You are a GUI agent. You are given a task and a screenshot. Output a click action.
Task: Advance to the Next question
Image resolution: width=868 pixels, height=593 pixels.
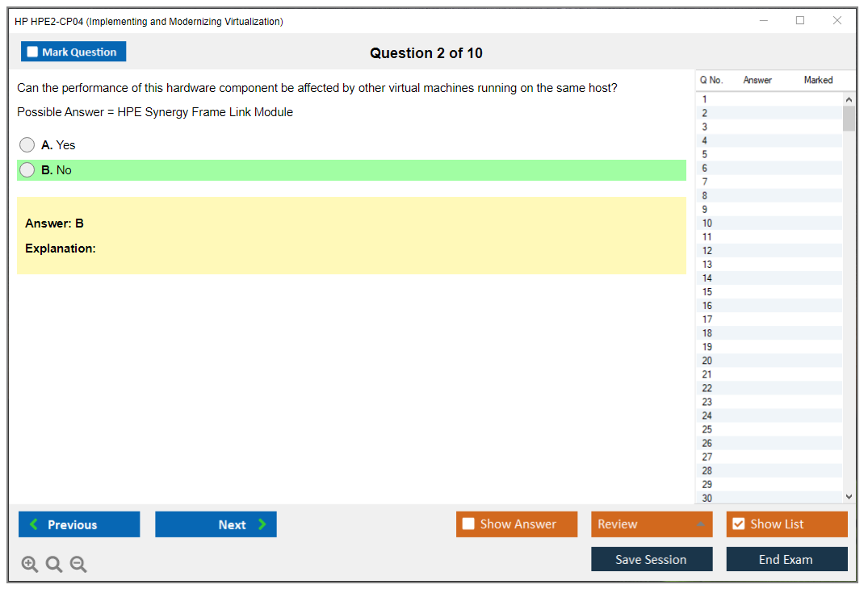[x=216, y=524]
